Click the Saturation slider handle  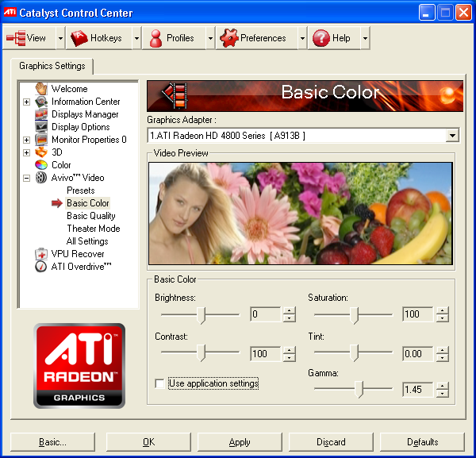(x=354, y=315)
